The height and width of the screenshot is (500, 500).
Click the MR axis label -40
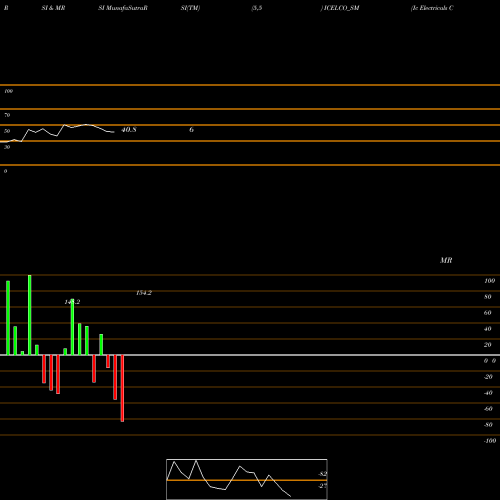pyautogui.click(x=488, y=393)
